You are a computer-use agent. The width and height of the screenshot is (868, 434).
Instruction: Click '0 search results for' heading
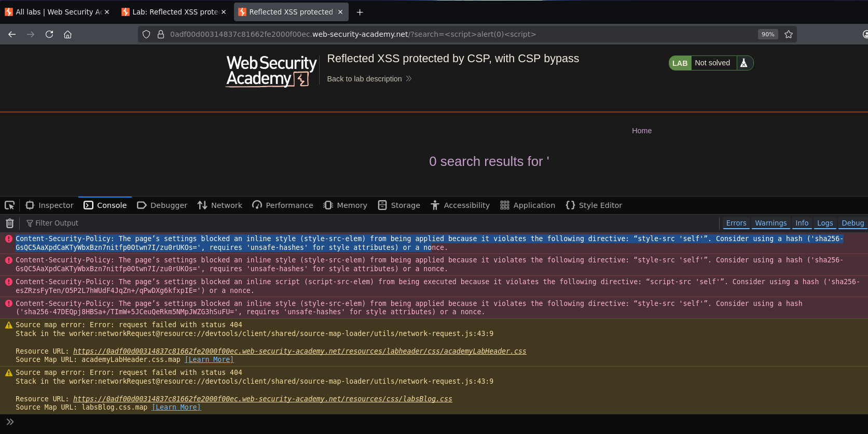point(489,161)
